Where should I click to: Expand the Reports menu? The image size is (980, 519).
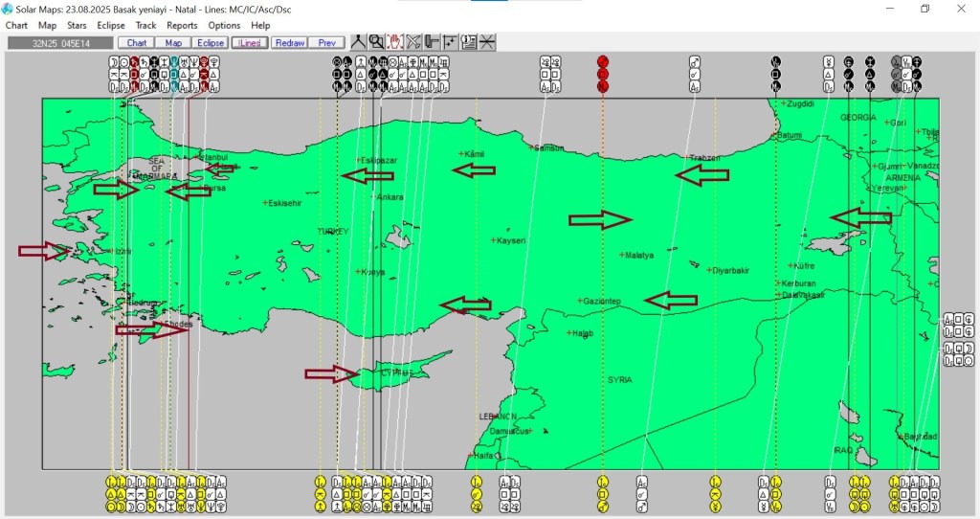point(182,26)
